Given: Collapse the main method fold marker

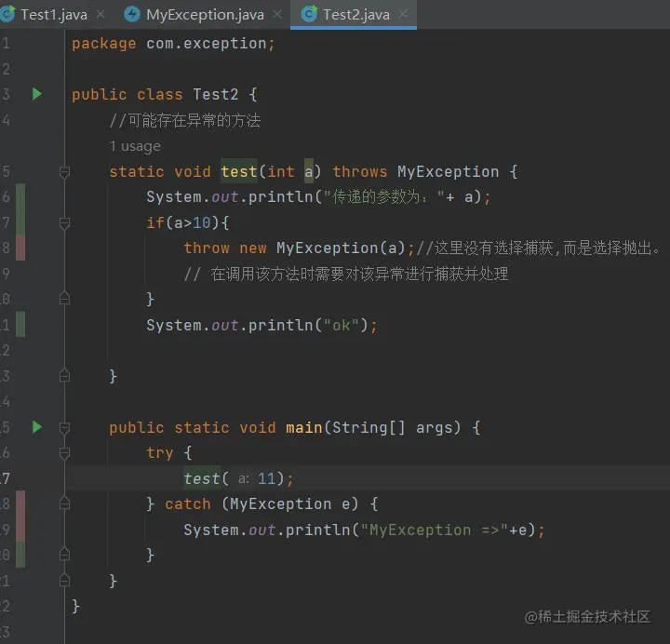Looking at the screenshot, I should click(x=64, y=427).
